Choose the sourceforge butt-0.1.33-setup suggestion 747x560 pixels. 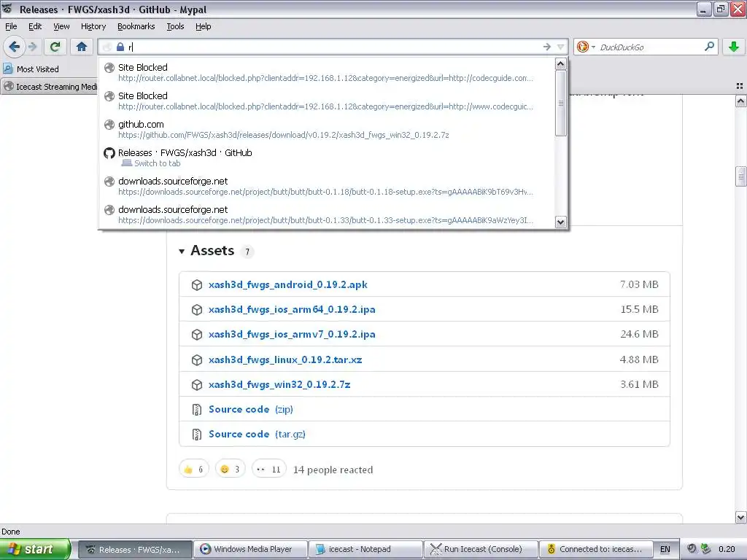tap(326, 214)
